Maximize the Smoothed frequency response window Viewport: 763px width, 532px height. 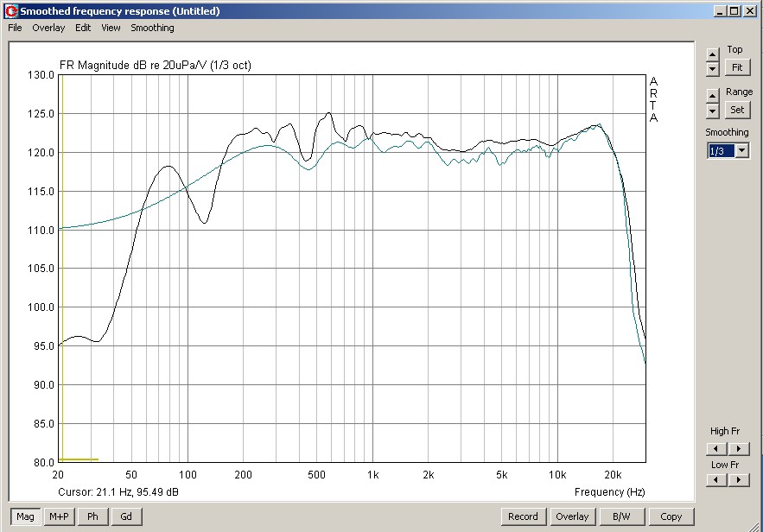click(x=734, y=10)
